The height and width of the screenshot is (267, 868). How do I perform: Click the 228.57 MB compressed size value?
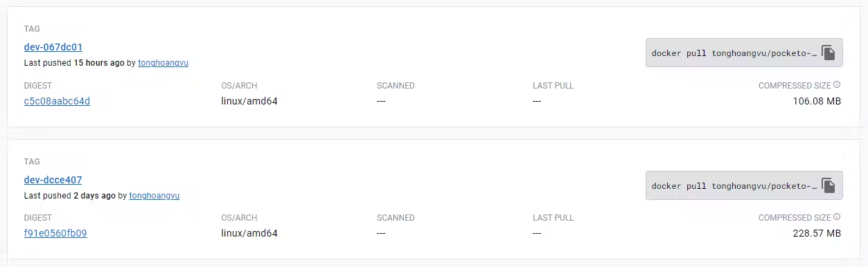point(817,233)
